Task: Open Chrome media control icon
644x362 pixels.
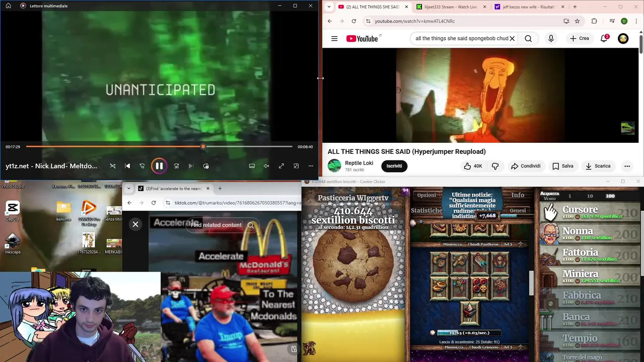Action: pyautogui.click(x=612, y=21)
